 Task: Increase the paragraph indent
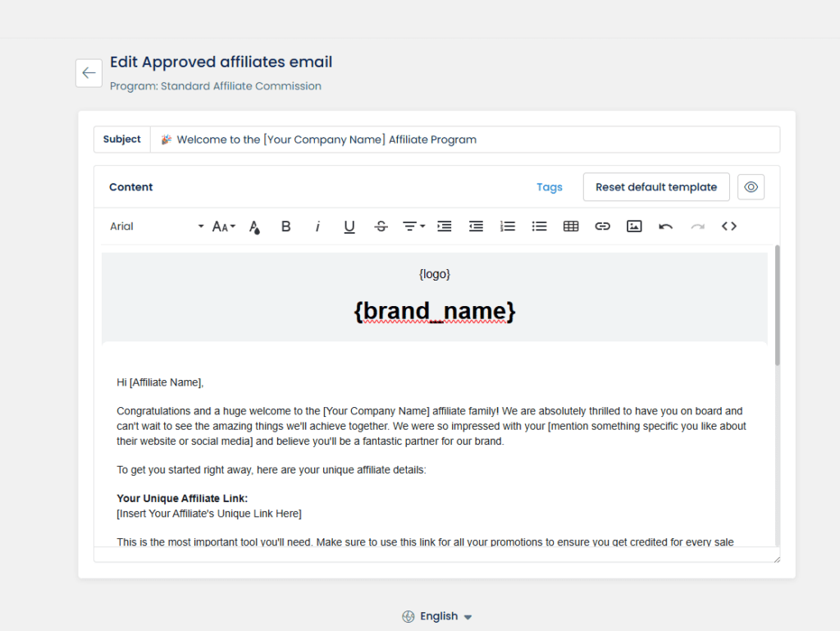(x=445, y=226)
